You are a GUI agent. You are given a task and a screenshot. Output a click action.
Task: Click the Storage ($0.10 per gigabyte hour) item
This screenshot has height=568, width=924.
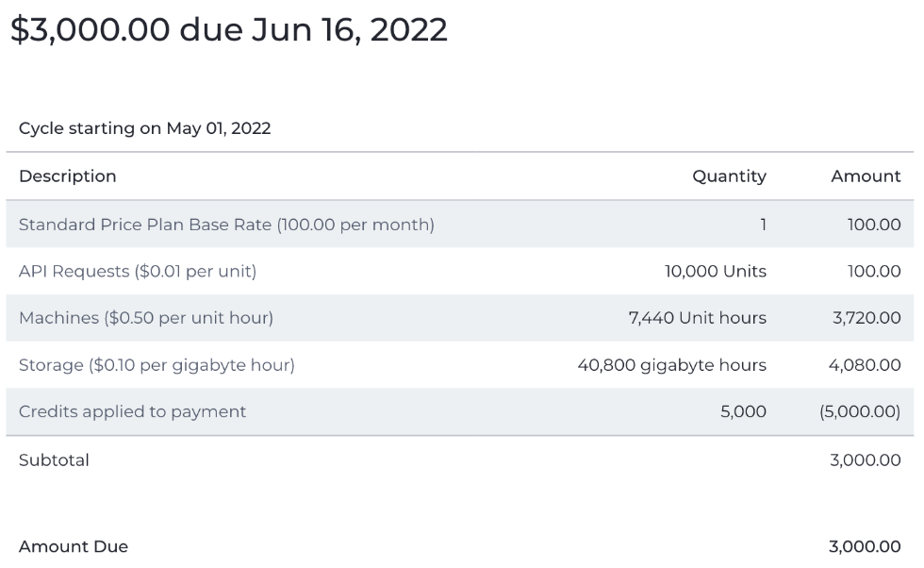460,365
